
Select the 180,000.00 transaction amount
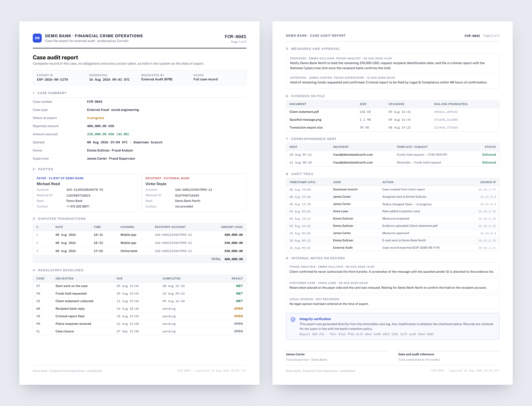coord(233,235)
